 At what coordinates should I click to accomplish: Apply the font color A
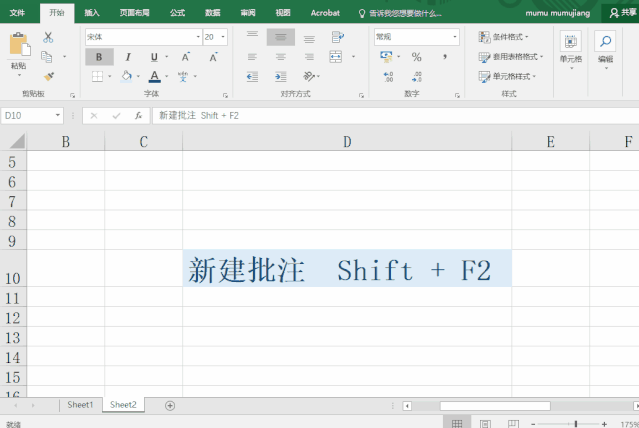click(154, 76)
